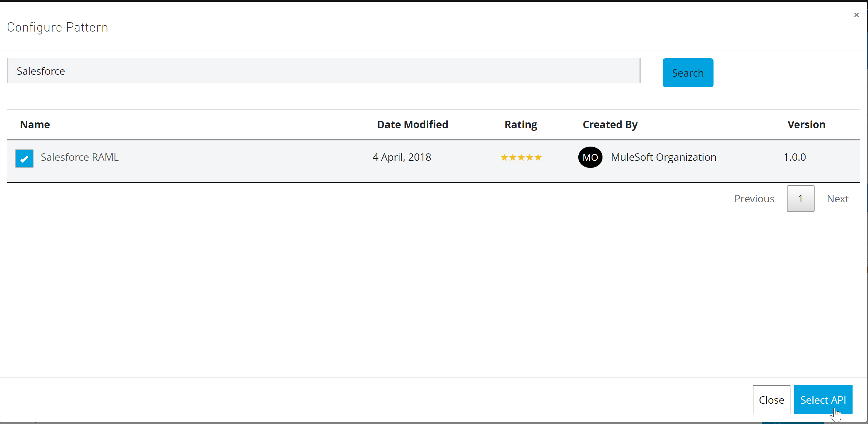Go to the Next results page
The image size is (868, 424).
click(837, 199)
